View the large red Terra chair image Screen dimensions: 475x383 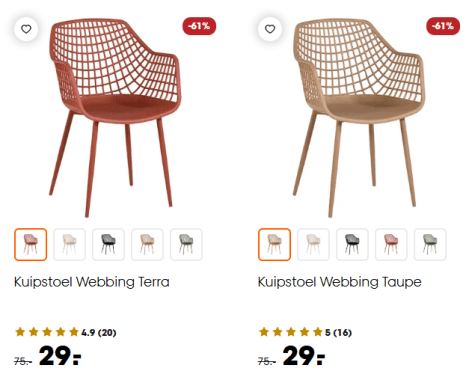tap(115, 118)
